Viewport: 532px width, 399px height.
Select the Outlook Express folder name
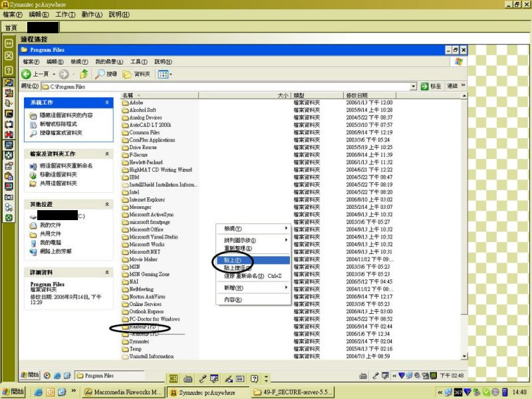146,311
